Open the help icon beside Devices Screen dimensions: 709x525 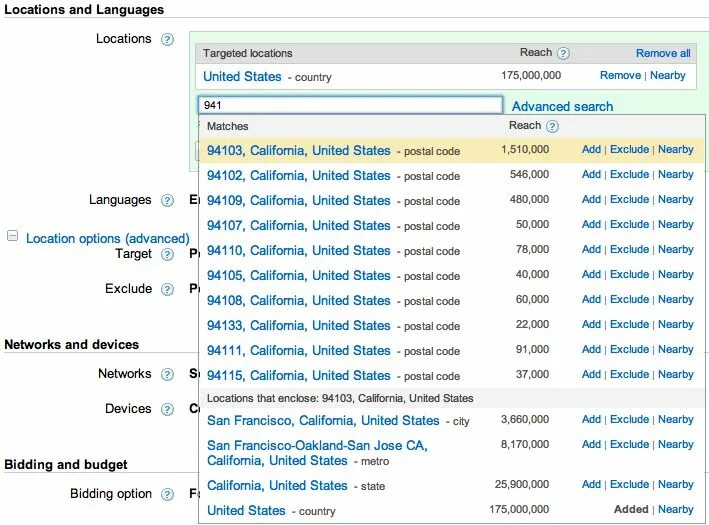pos(168,410)
